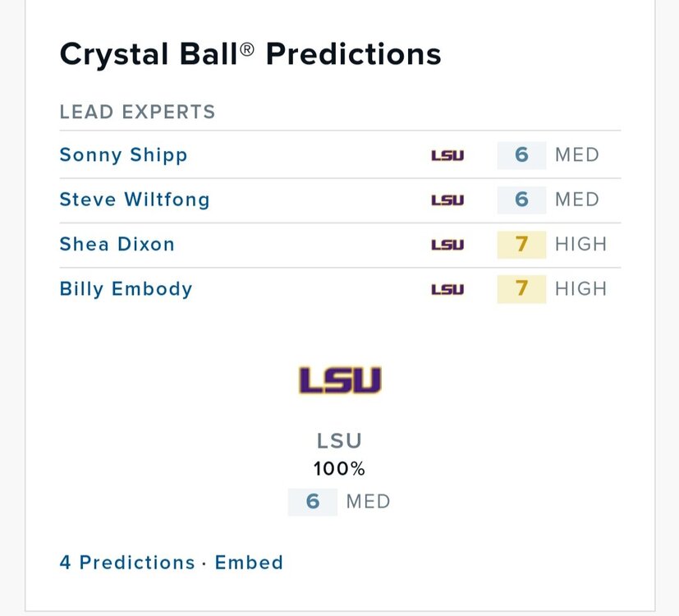This screenshot has width=679, height=616.
Task: Click LSU logo beside Shea Dixon
Action: (x=447, y=244)
